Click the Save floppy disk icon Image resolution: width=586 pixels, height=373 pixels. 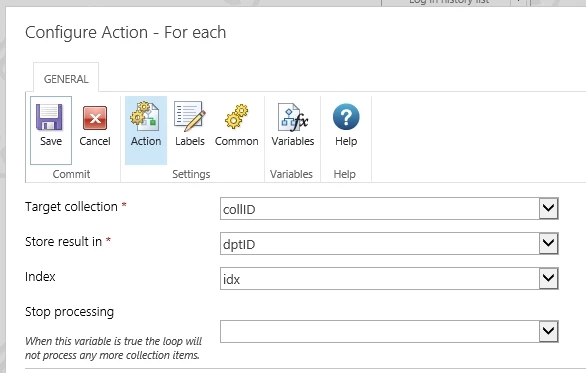tap(49, 117)
